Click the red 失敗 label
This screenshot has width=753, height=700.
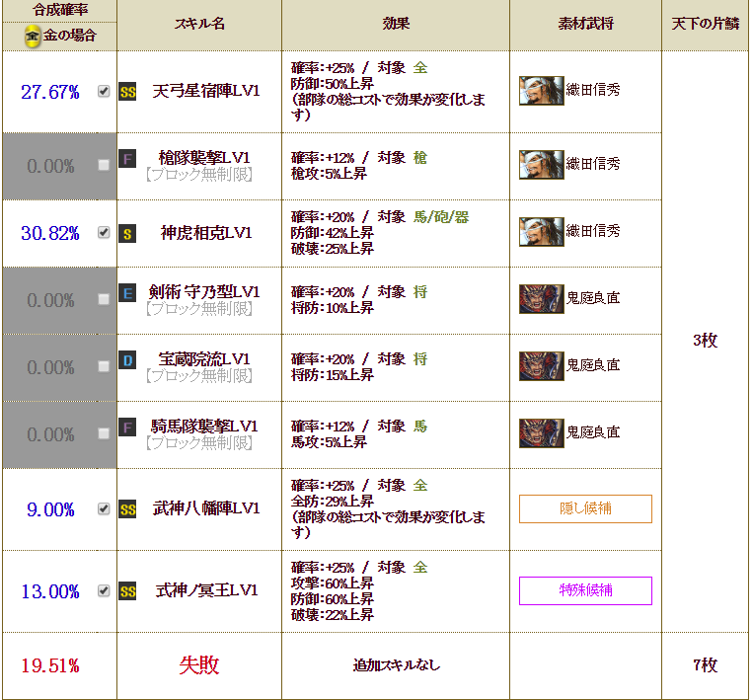click(x=198, y=665)
